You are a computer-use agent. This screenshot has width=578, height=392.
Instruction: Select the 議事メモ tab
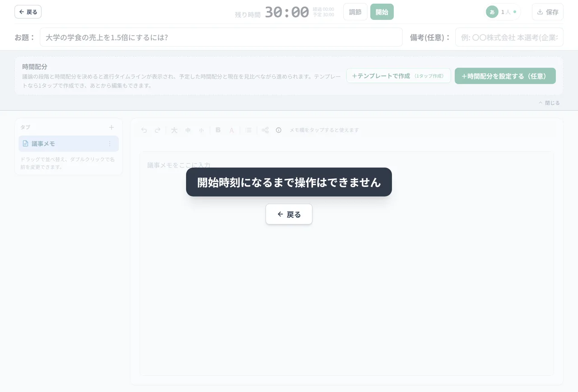[69, 144]
